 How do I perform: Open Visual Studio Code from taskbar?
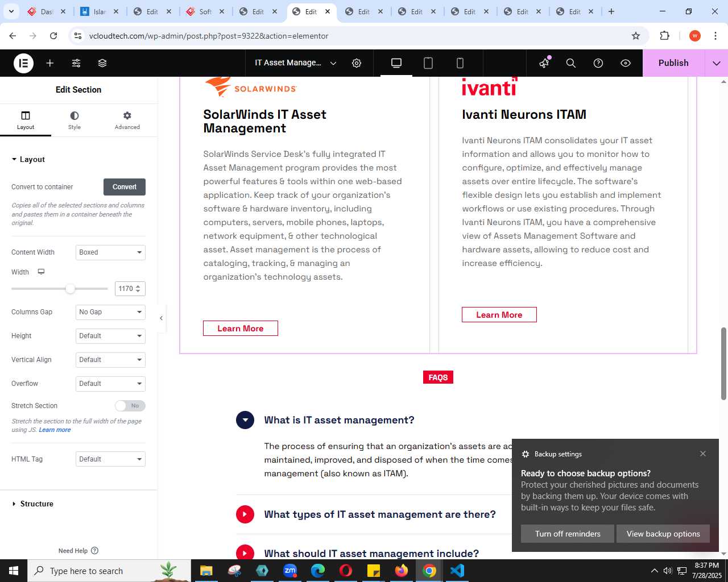[457, 571]
